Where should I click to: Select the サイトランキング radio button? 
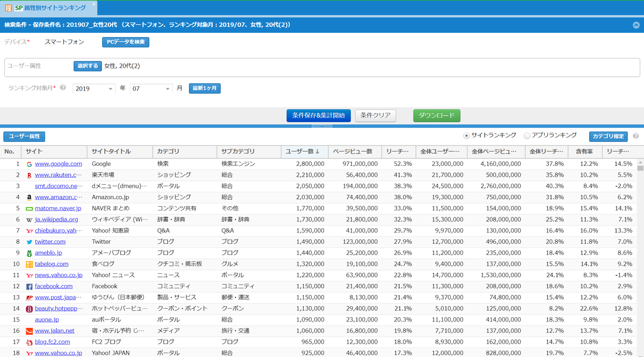pyautogui.click(x=466, y=136)
